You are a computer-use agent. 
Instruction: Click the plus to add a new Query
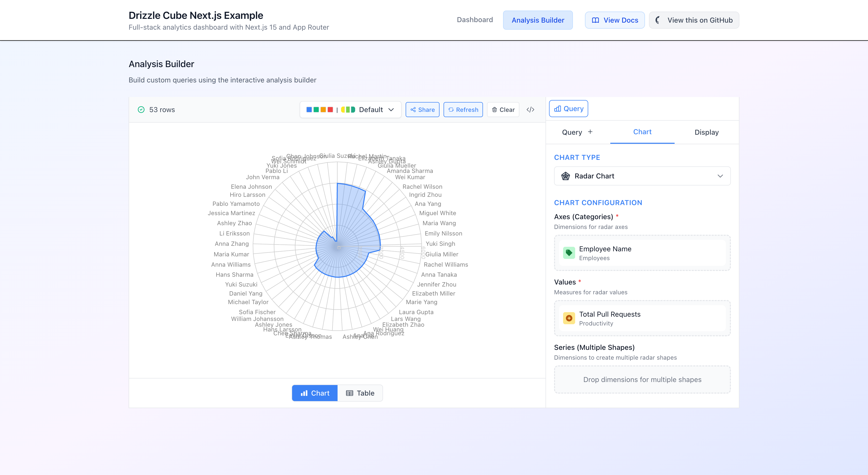[x=590, y=132]
